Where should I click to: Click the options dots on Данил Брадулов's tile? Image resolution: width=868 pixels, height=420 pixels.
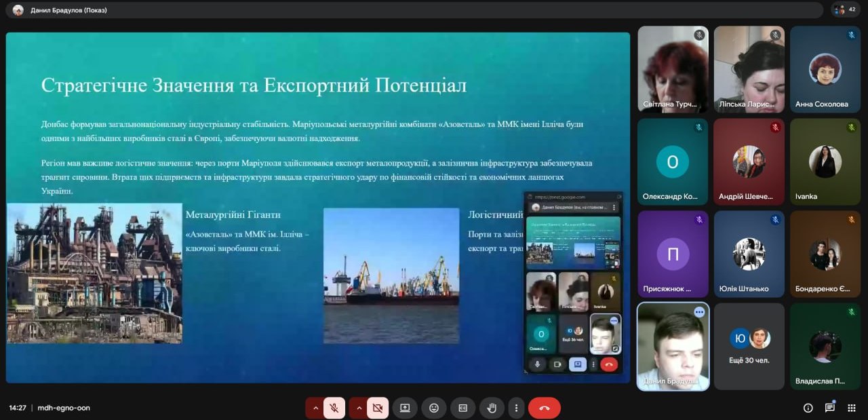[699, 312]
